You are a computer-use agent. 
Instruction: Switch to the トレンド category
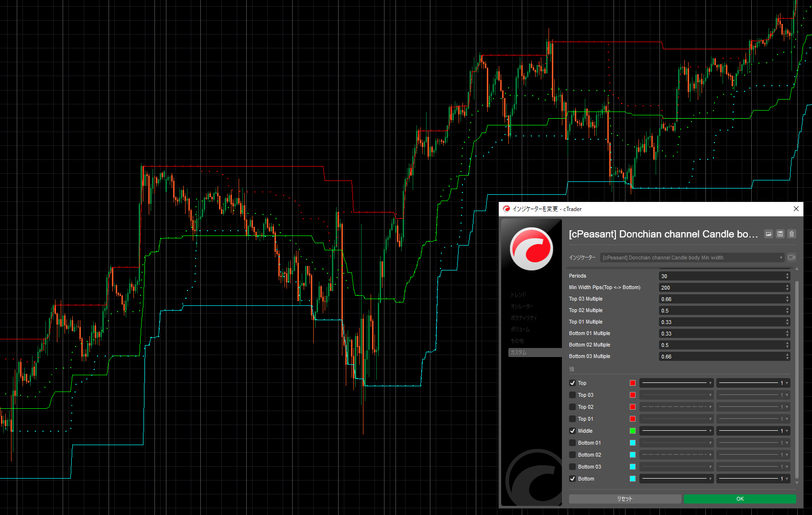click(518, 295)
